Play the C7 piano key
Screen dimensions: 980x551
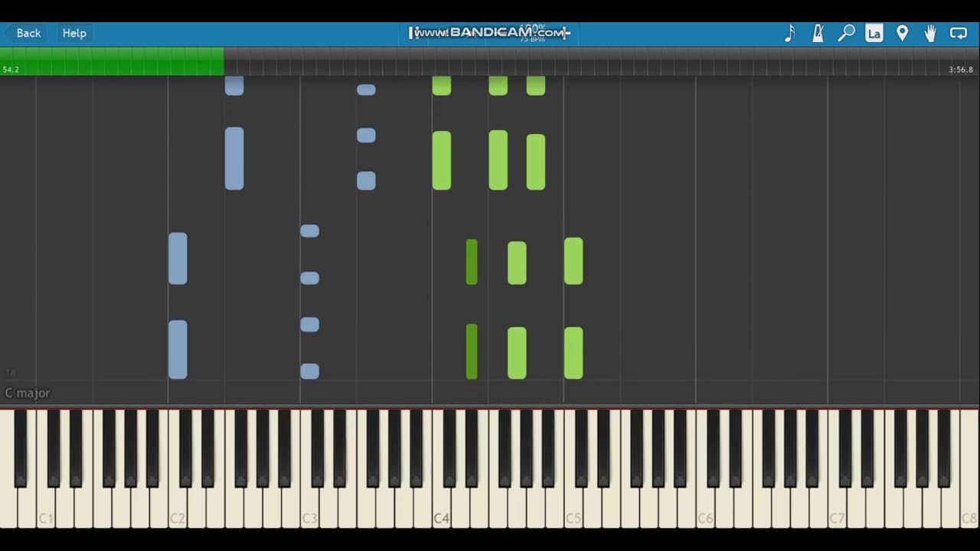(x=837, y=509)
